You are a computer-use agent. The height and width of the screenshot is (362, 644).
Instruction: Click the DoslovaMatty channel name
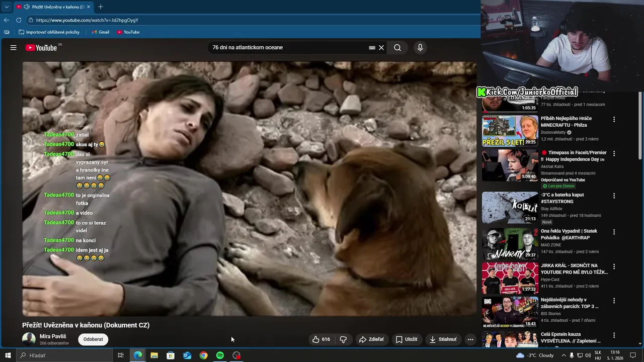click(x=553, y=132)
